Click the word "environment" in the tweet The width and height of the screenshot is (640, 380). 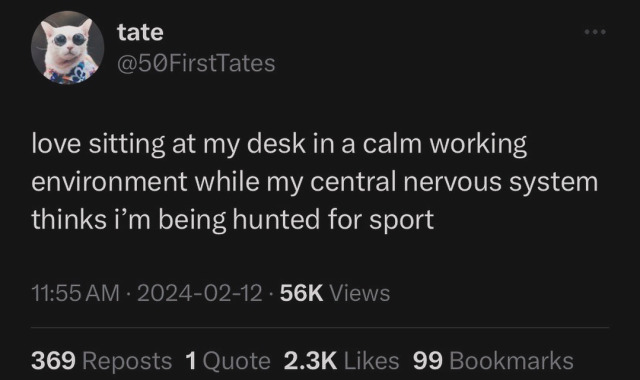point(109,182)
